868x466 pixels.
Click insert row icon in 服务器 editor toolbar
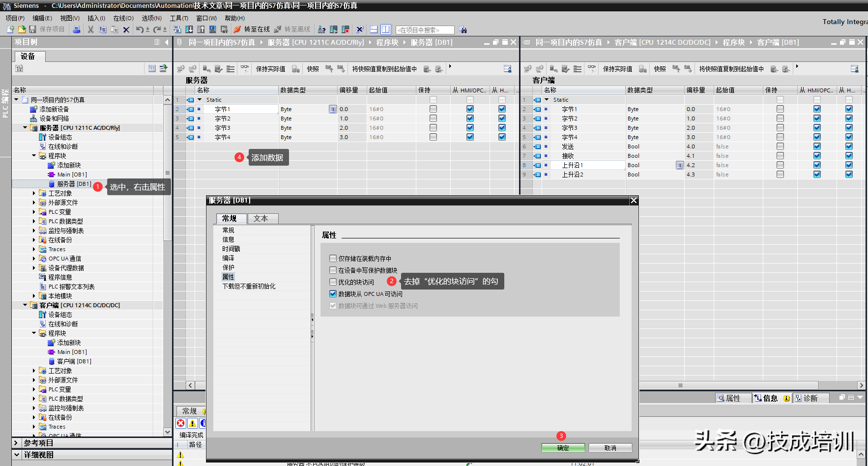coord(181,69)
